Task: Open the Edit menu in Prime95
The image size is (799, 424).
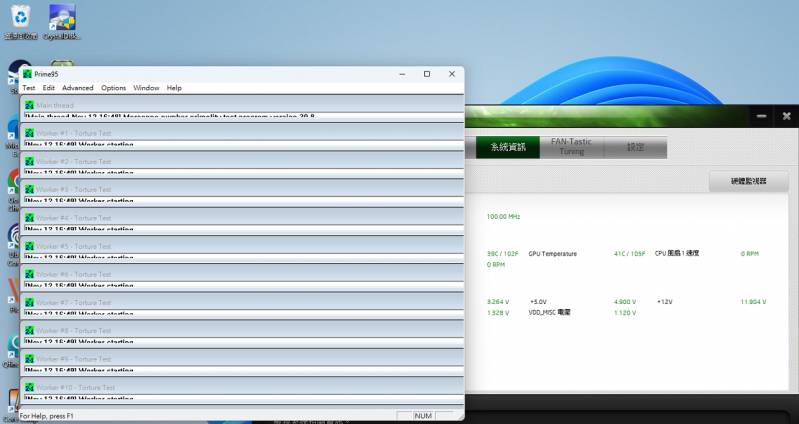Action: click(x=48, y=88)
